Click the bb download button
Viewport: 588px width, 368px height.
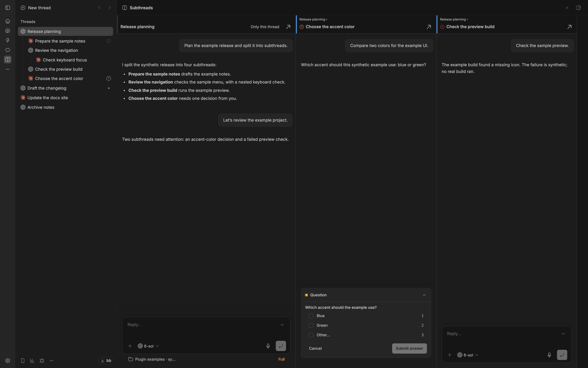pos(106,361)
